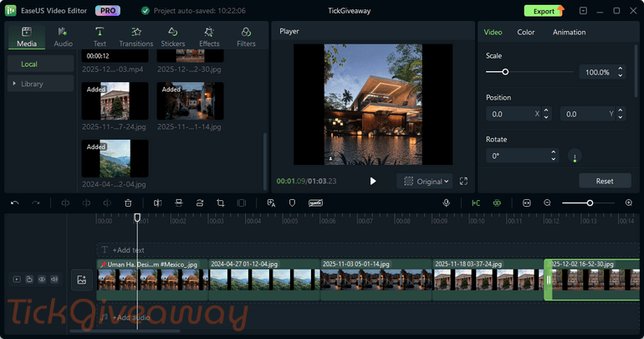Click +Add text on the timeline
This screenshot has width=644, height=339.
pyautogui.click(x=128, y=249)
